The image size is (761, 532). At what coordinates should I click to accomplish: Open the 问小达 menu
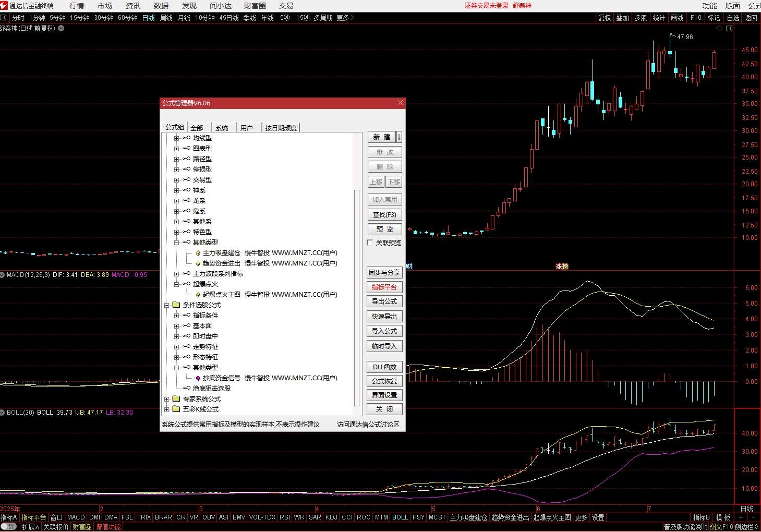[220, 6]
